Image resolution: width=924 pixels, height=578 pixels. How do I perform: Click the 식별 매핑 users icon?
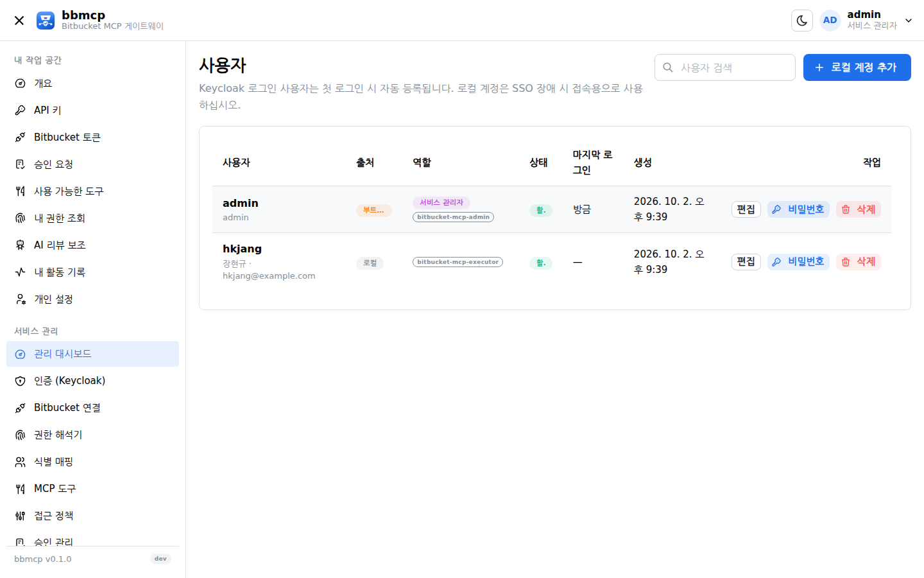pos(21,462)
